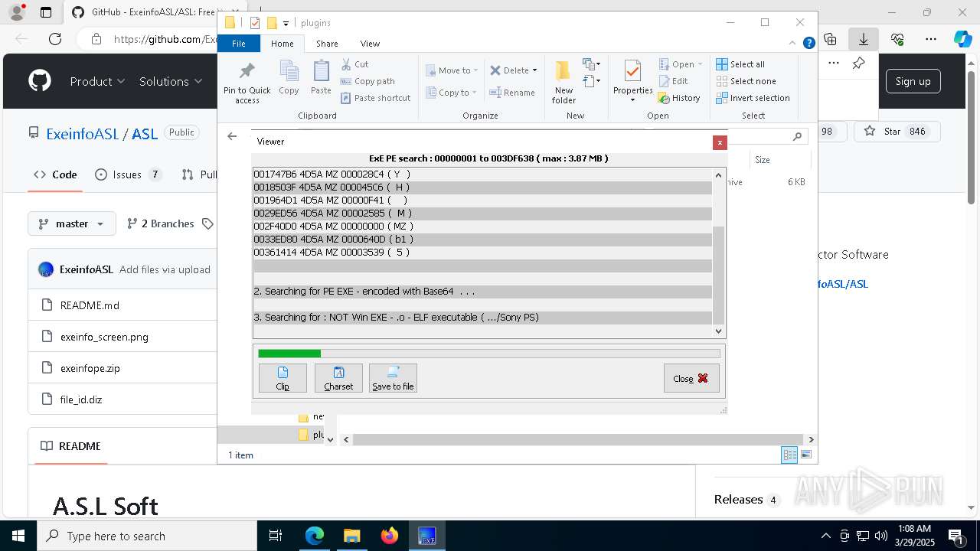Click Invert selection in the ribbon

[x=753, y=98]
